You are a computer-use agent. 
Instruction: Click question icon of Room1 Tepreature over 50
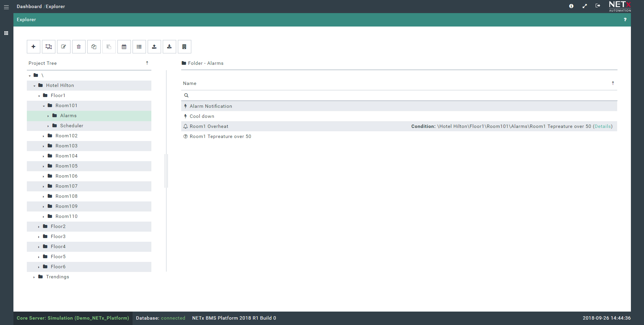[x=185, y=136]
